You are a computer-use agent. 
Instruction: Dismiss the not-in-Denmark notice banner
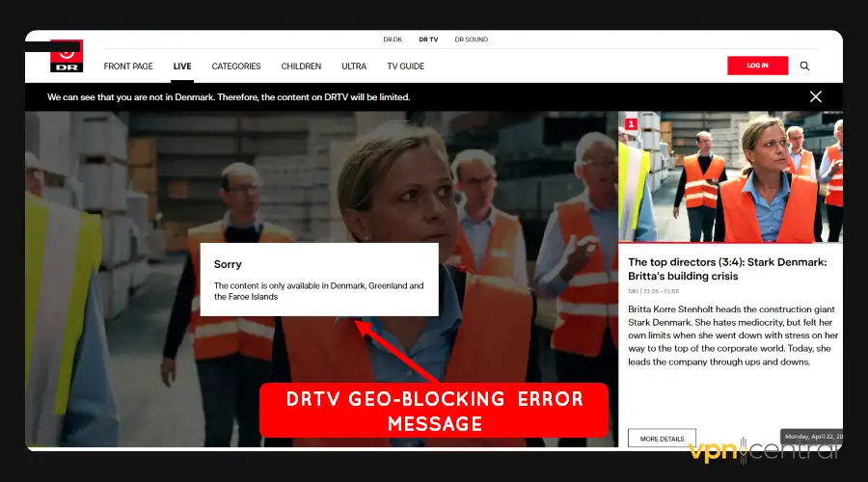coord(815,96)
